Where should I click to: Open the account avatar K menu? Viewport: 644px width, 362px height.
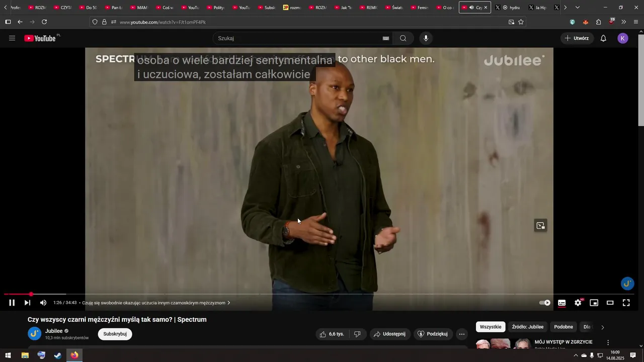[623, 38]
